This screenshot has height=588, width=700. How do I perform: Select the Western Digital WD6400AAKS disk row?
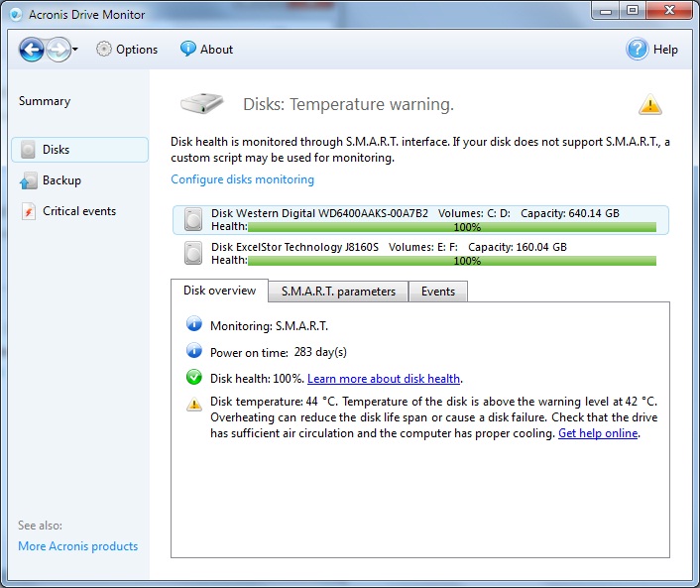pyautogui.click(x=420, y=220)
